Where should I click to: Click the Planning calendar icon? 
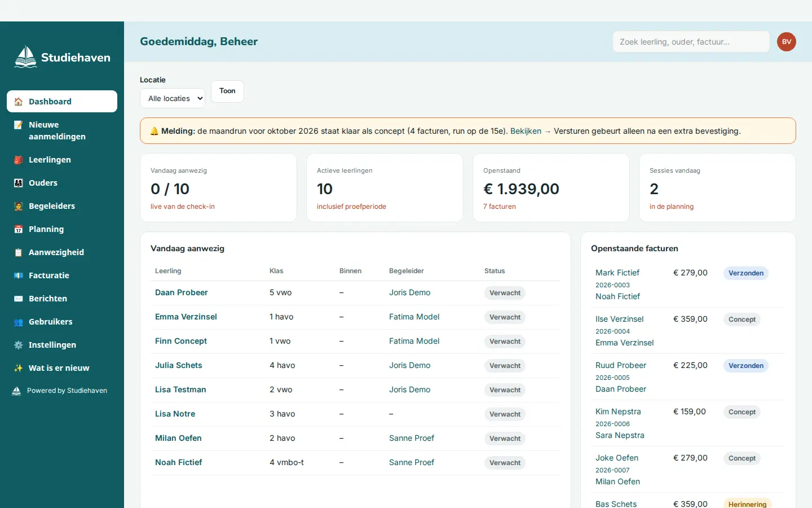(x=19, y=229)
